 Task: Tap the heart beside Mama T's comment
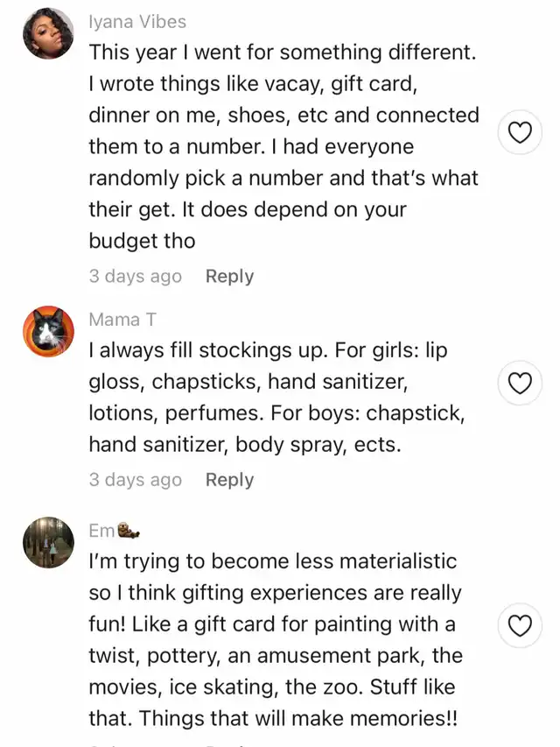click(x=521, y=383)
